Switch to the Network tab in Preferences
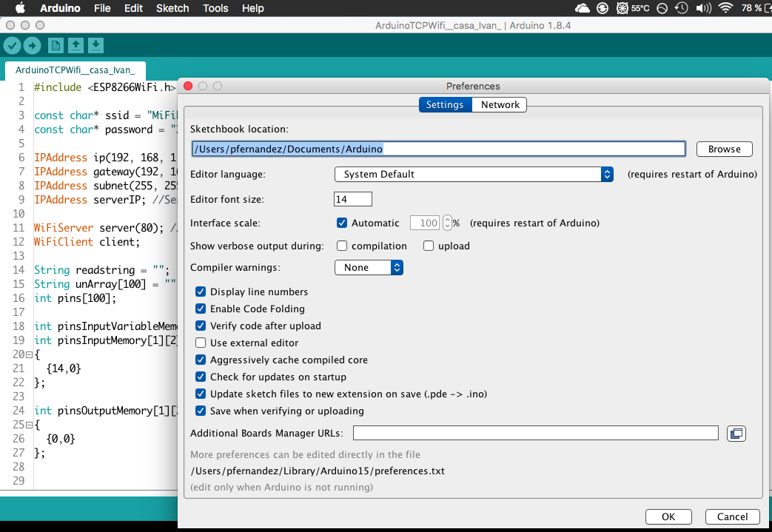 (x=499, y=104)
